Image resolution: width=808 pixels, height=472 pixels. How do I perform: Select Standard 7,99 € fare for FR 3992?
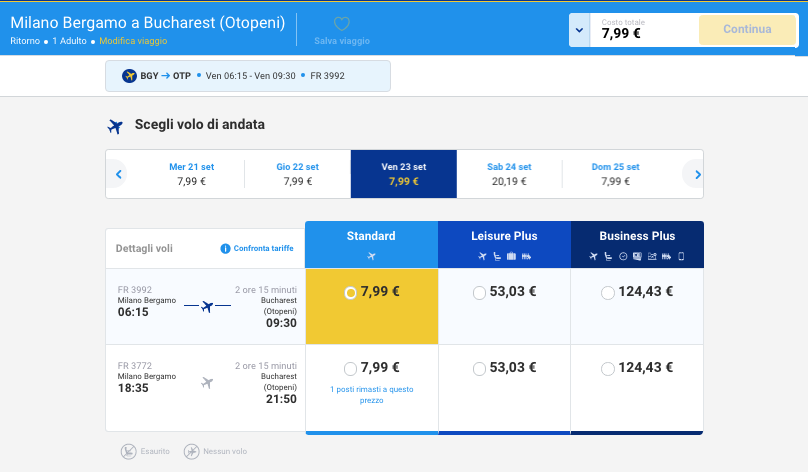pos(350,293)
